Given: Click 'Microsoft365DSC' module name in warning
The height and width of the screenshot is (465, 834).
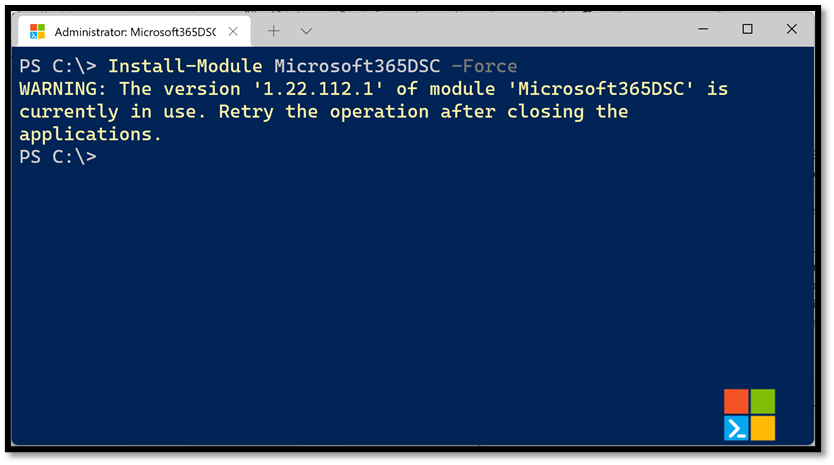Looking at the screenshot, I should point(601,89).
